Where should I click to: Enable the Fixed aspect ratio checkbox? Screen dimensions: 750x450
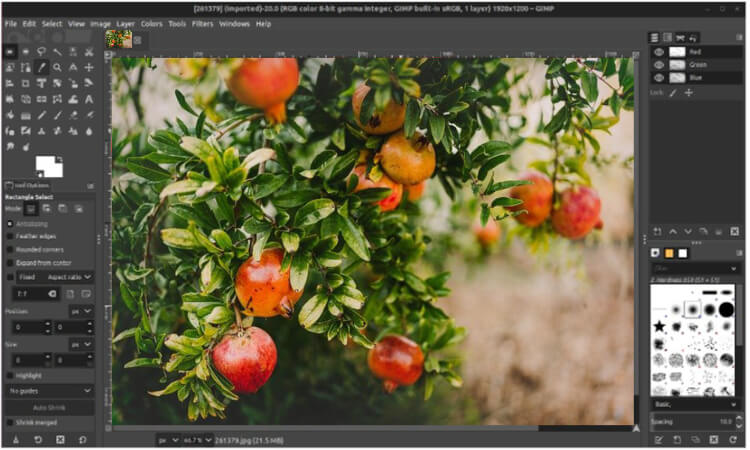coord(10,277)
